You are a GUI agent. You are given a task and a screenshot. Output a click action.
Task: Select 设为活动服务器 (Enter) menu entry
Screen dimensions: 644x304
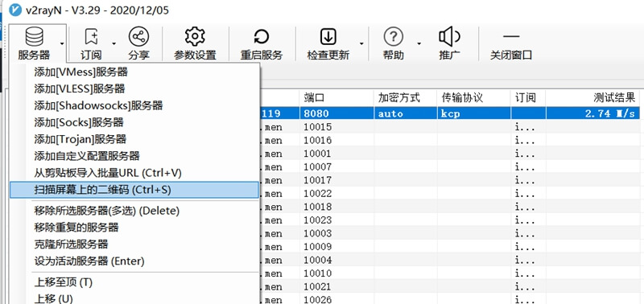coord(134,261)
